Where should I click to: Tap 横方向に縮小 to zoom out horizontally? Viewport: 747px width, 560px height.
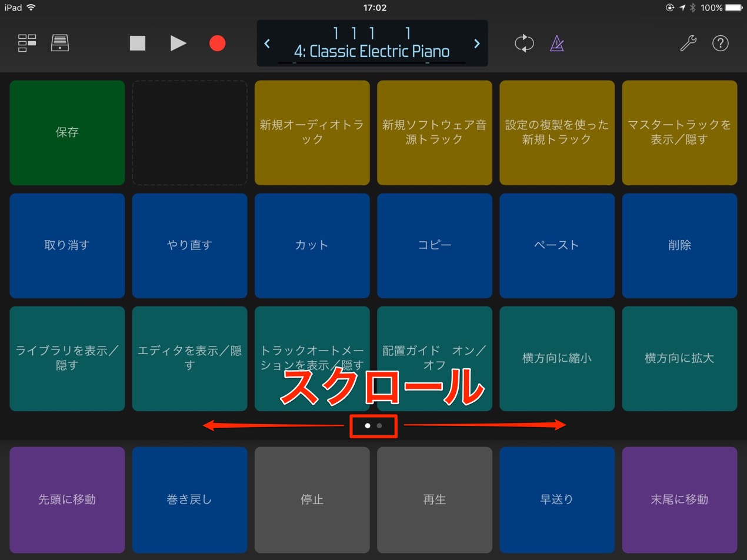coord(557,358)
